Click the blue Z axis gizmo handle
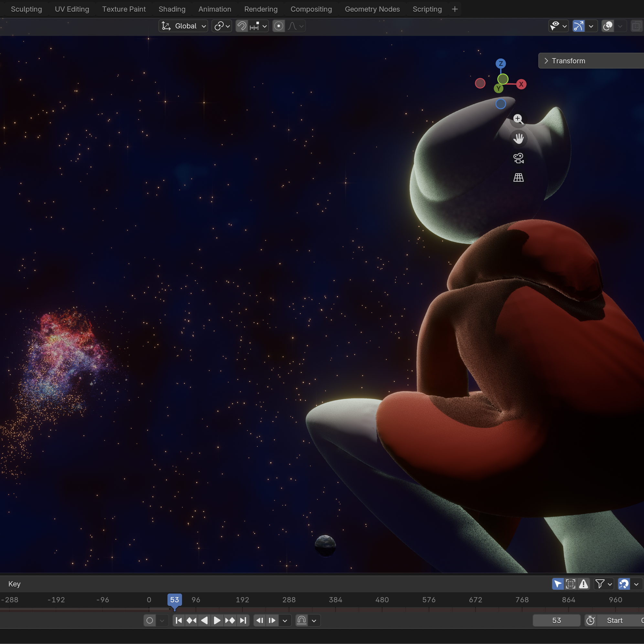Image resolution: width=644 pixels, height=644 pixels. click(501, 63)
